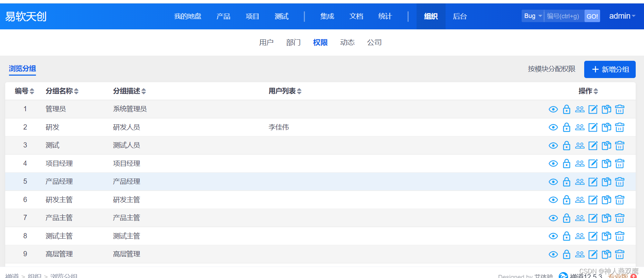Click trash icon in 测试主管 row
The width and height of the screenshot is (644, 278).
[x=619, y=236]
